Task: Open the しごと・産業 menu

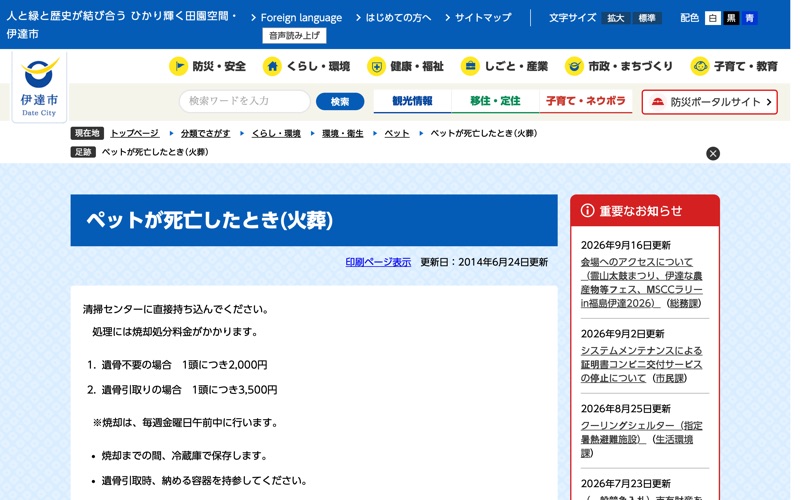Action: (x=505, y=66)
